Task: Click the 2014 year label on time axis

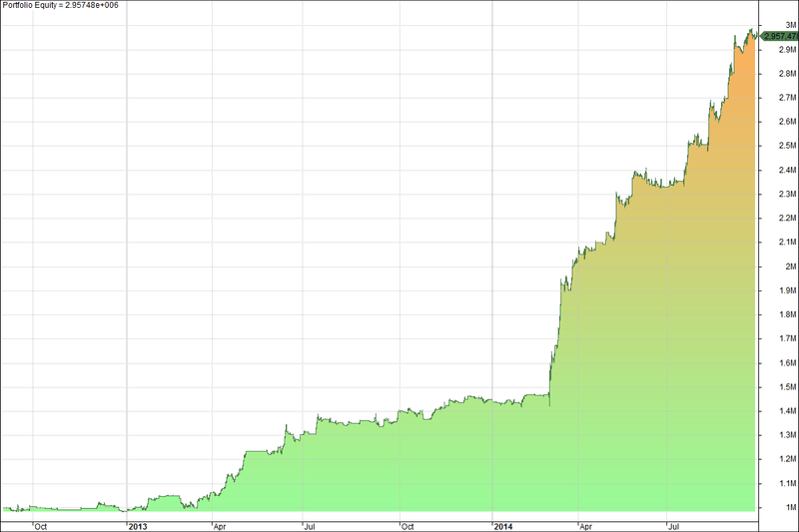Action: click(503, 526)
